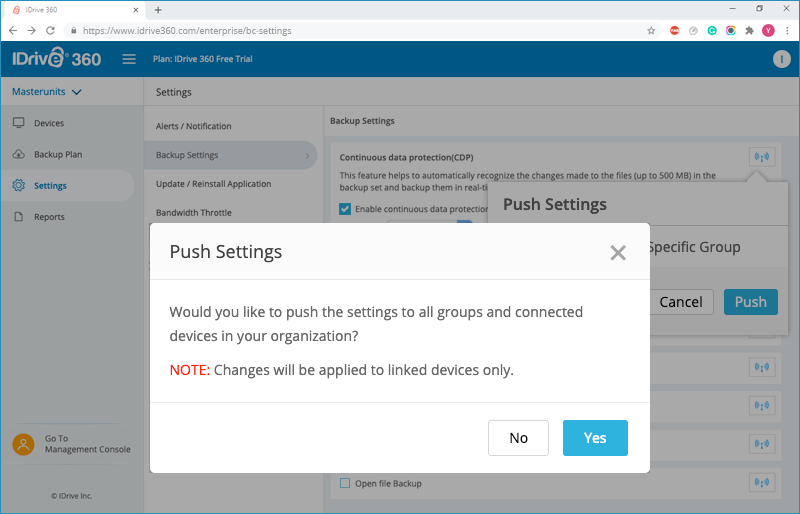Expand Backup Settings chevron arrow

(307, 155)
